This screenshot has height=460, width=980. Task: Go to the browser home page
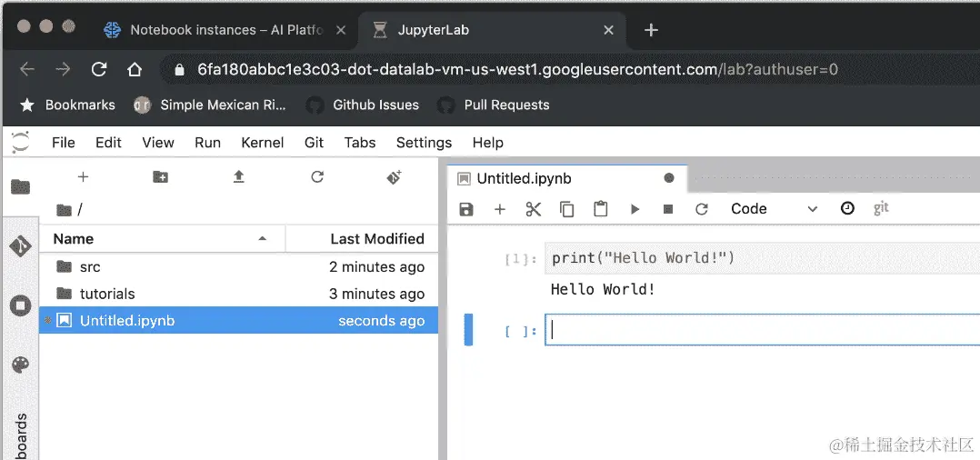pyautogui.click(x=135, y=69)
